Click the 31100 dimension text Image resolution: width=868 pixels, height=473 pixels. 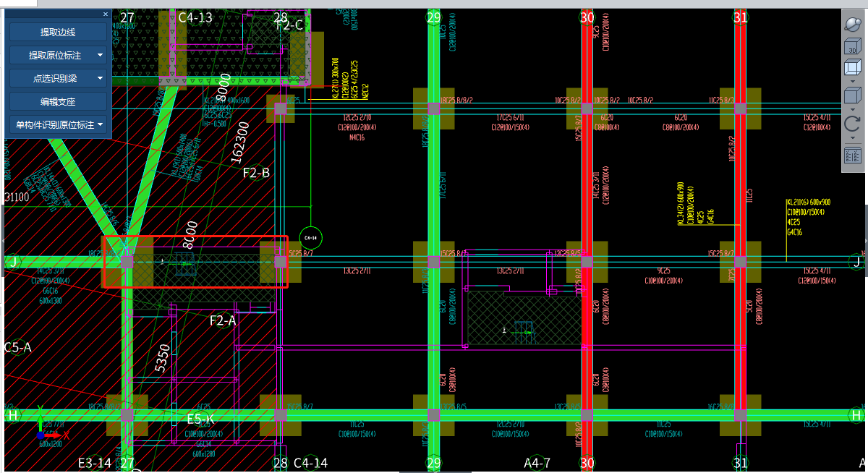[x=17, y=197]
